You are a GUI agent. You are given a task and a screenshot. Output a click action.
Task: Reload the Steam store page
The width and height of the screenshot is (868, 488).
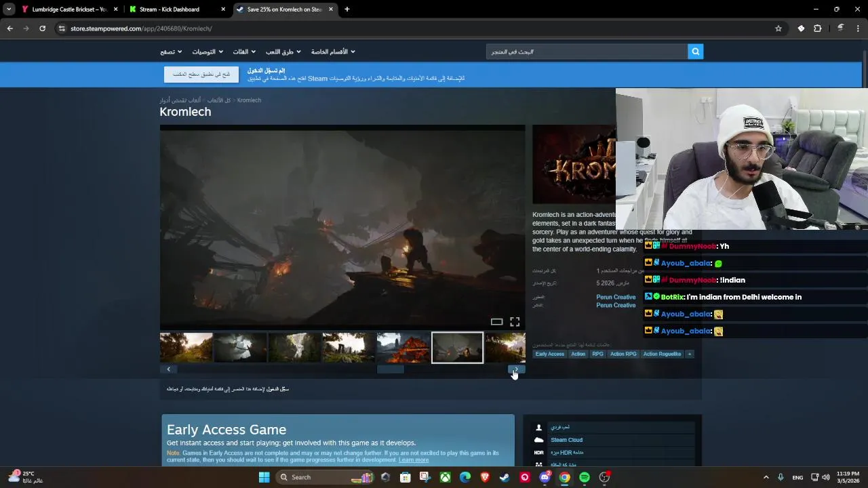[42, 28]
